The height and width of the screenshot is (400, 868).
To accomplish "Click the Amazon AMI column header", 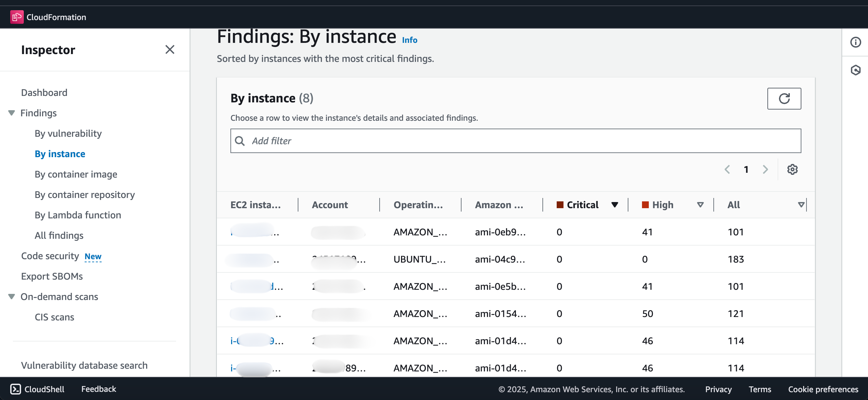I will (x=499, y=205).
